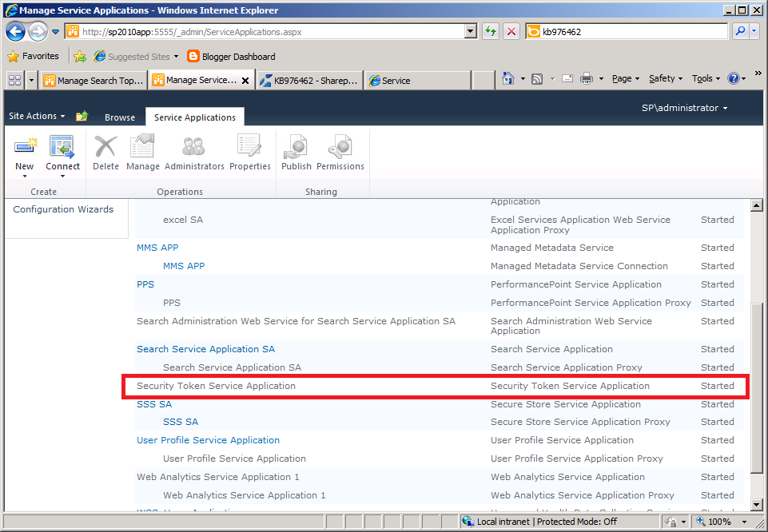Open the indented MMS APP connection link
This screenshot has height=532, width=768.
[184, 266]
